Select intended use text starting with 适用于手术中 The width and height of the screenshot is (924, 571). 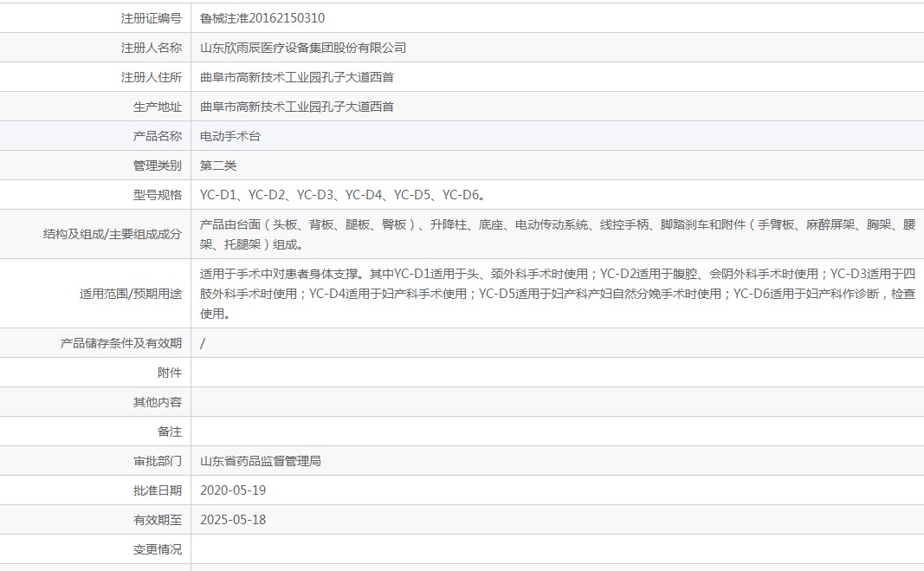(558, 294)
